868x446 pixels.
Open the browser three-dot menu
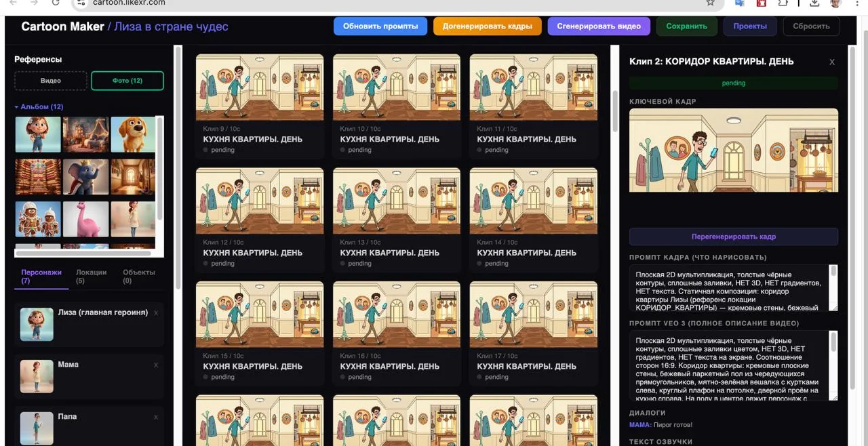(x=856, y=3)
